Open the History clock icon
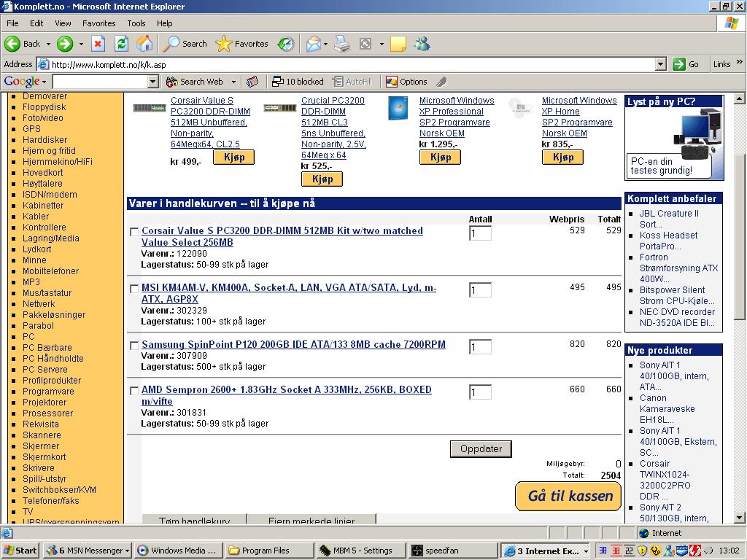The height and width of the screenshot is (560, 747). tap(286, 44)
